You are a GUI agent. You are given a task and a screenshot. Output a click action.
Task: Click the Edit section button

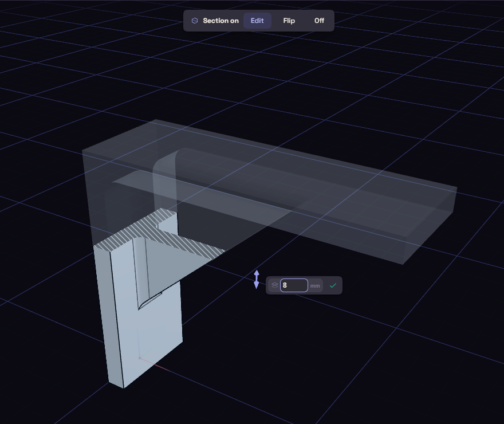(x=257, y=21)
